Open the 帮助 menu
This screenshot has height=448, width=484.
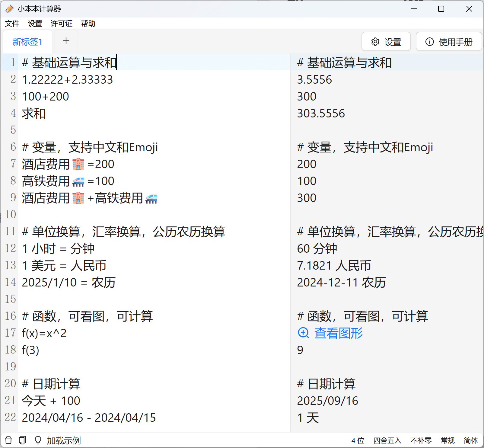click(x=88, y=24)
